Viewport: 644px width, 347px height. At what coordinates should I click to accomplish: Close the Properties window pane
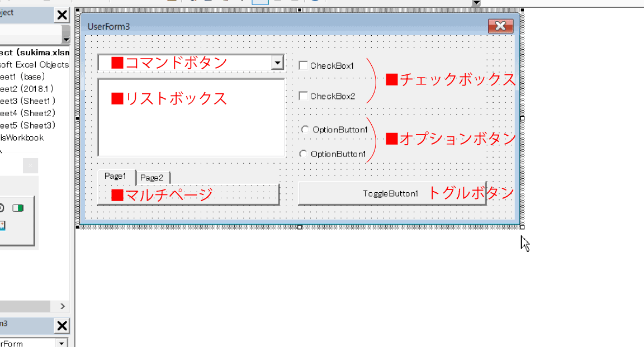(62, 326)
